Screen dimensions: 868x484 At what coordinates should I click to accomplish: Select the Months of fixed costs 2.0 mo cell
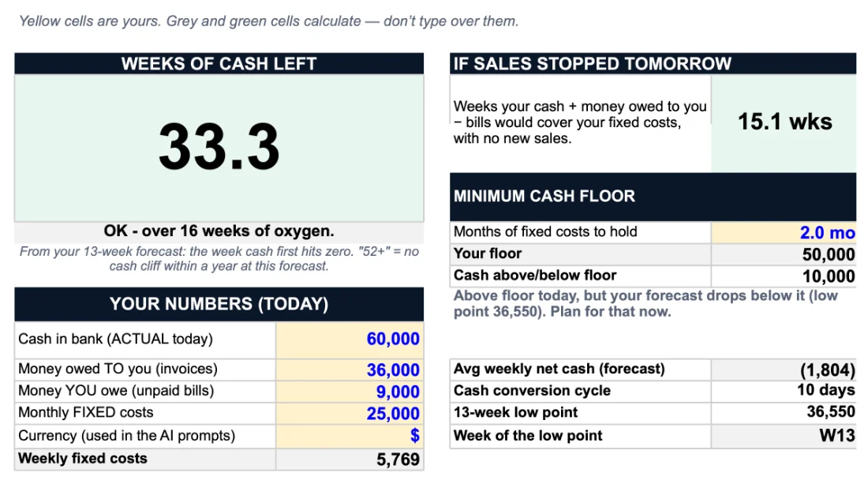point(784,232)
